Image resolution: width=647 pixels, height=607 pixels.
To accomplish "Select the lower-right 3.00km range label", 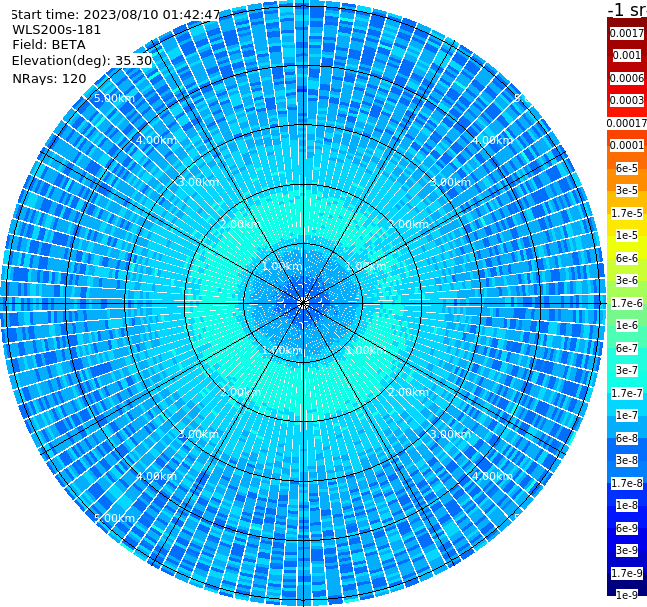I will pos(451,434).
